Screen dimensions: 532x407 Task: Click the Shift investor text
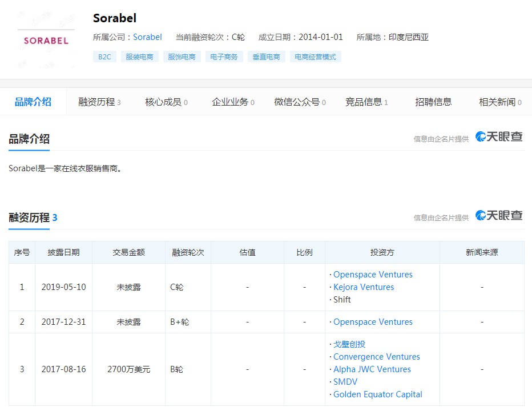coord(342,300)
